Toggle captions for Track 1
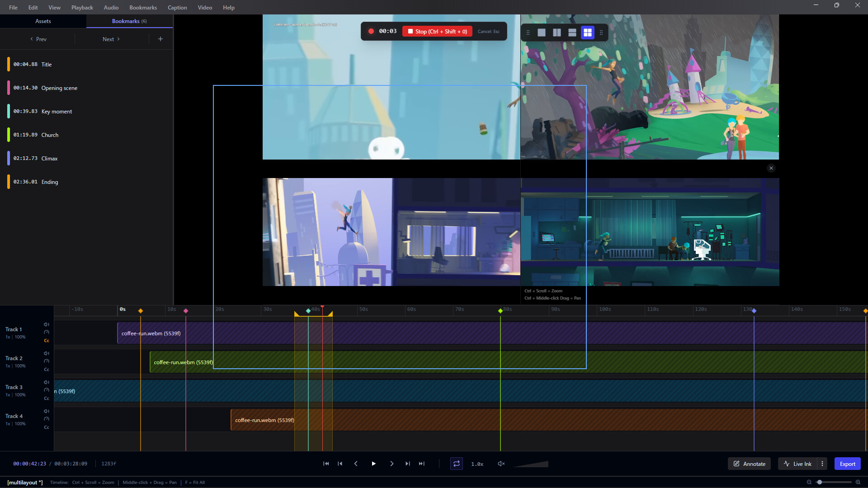 click(x=47, y=340)
